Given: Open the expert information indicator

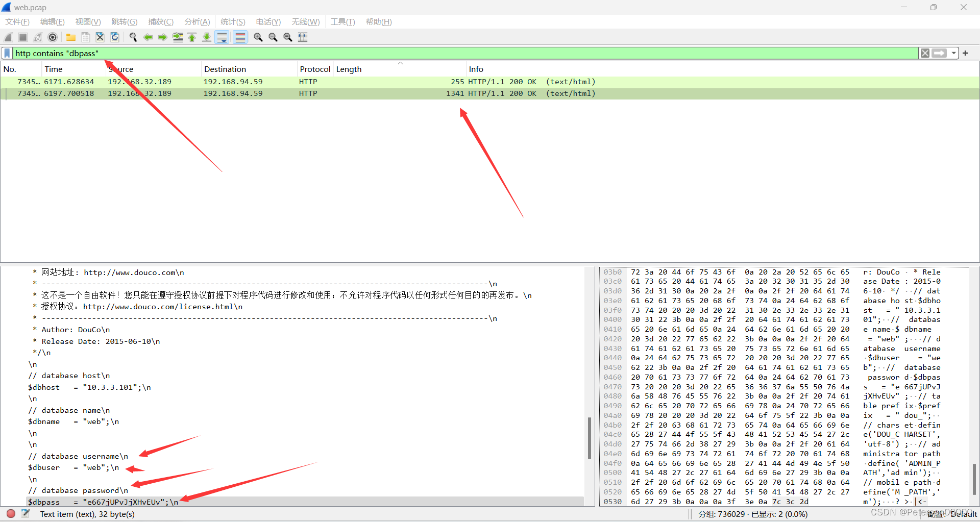Looking at the screenshot, I should [x=11, y=514].
